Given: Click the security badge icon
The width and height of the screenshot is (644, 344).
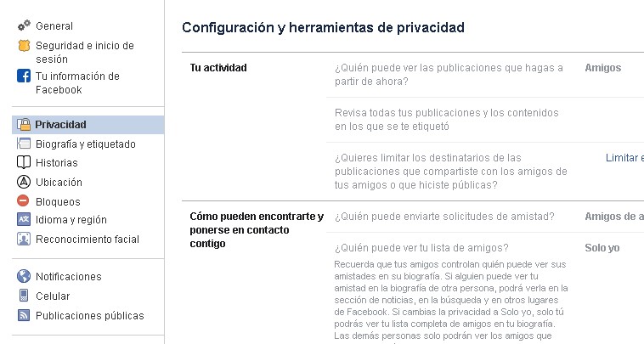Looking at the screenshot, I should [24, 46].
